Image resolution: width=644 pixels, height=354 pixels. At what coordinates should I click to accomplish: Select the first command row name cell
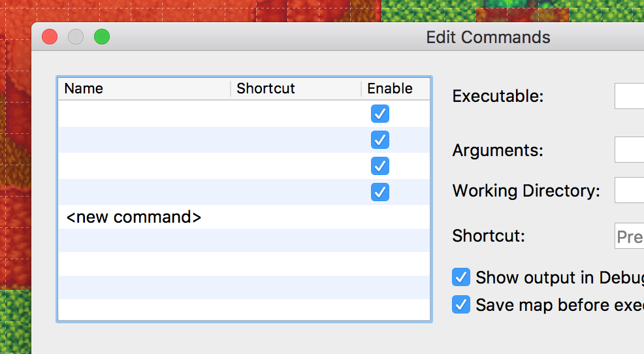(144, 114)
